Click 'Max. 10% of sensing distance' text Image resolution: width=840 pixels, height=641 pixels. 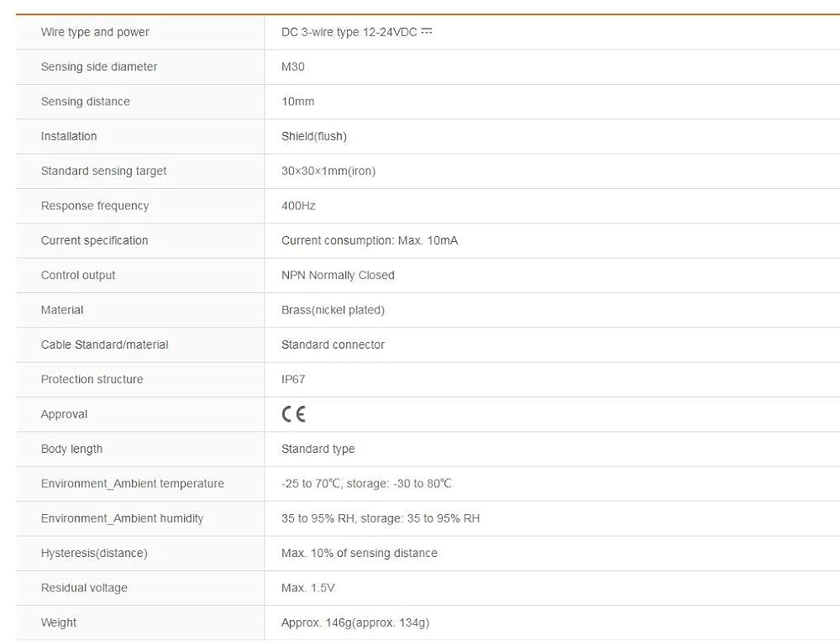pos(360,553)
